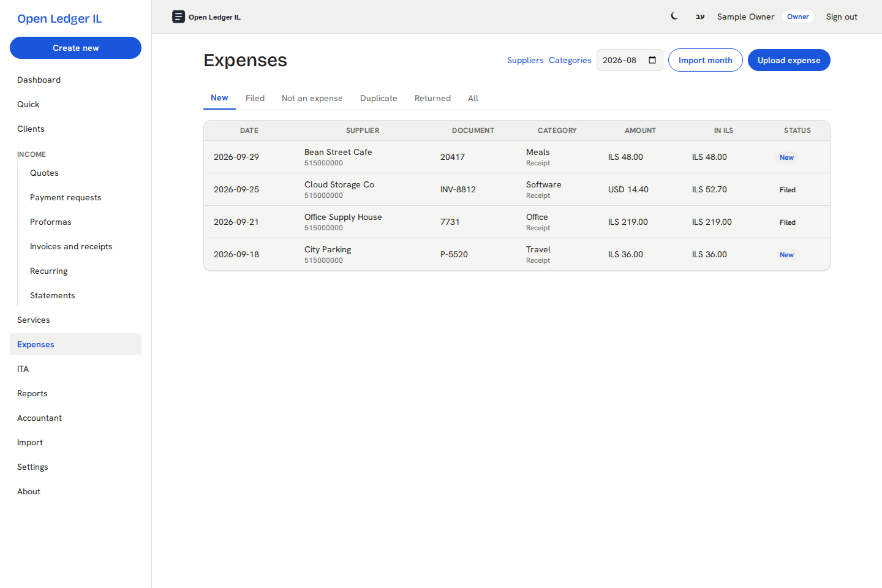Sign out of the account
This screenshot has width=882, height=588.
click(x=842, y=17)
